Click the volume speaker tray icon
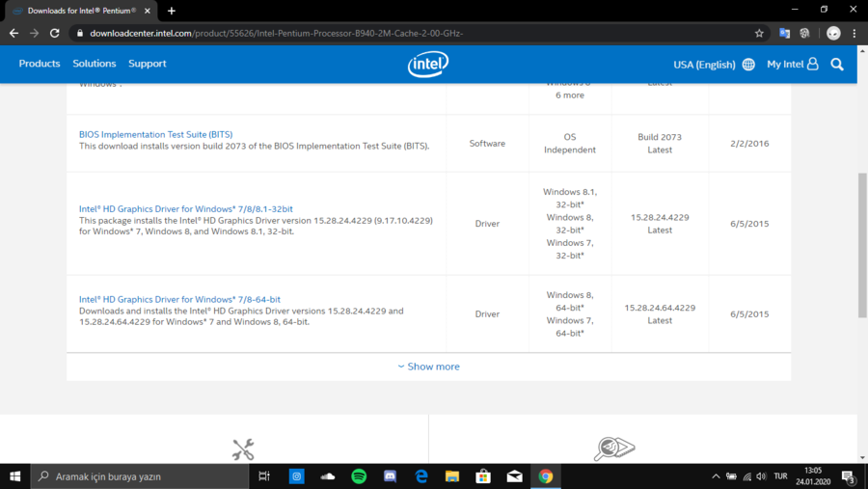 click(x=762, y=476)
